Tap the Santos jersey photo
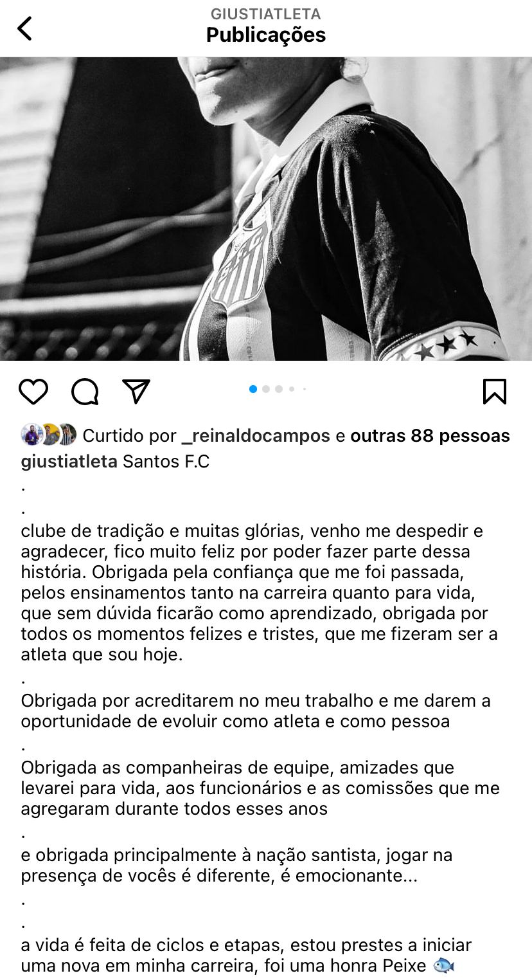 (x=266, y=208)
